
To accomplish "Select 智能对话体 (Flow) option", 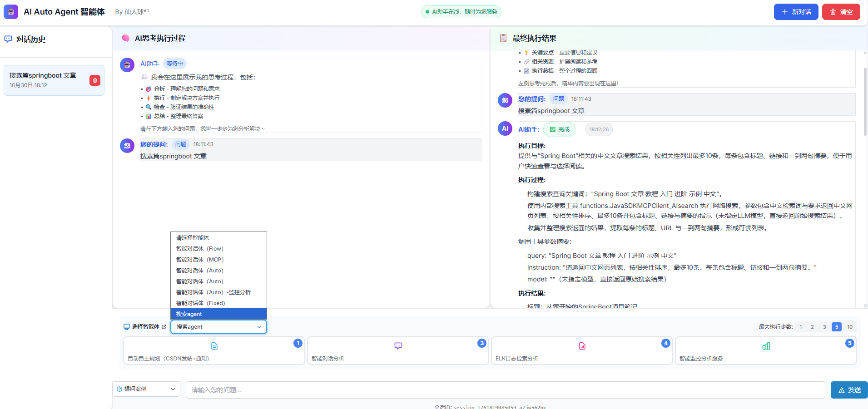I will point(200,249).
